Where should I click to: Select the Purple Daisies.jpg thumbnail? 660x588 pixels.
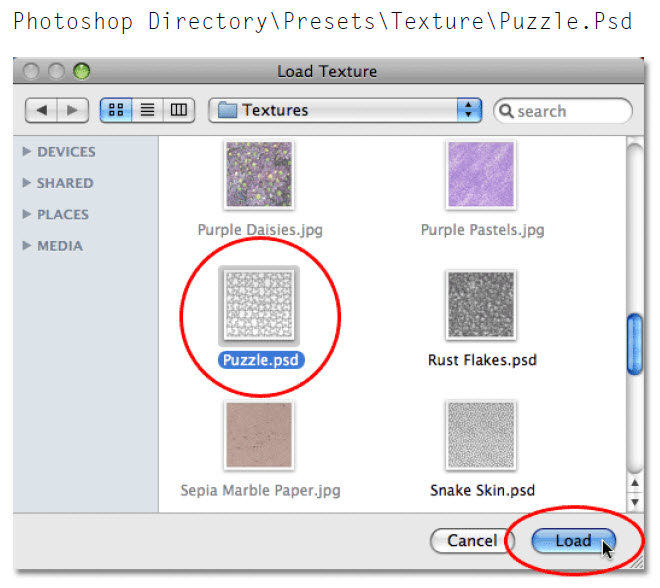tap(258, 175)
